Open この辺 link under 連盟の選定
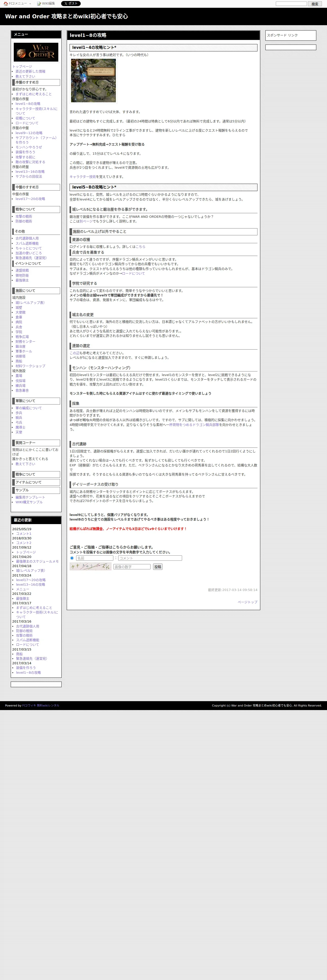The height and width of the screenshot is (980, 327). [74, 353]
